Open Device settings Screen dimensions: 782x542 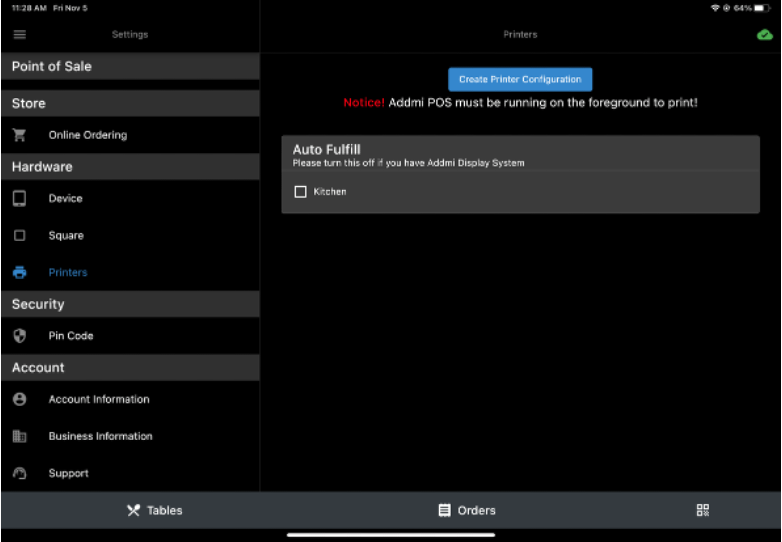(131, 198)
